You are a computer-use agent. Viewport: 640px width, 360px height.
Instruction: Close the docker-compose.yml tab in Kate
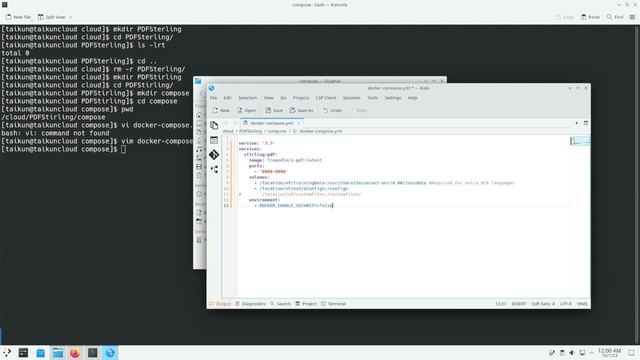click(298, 123)
